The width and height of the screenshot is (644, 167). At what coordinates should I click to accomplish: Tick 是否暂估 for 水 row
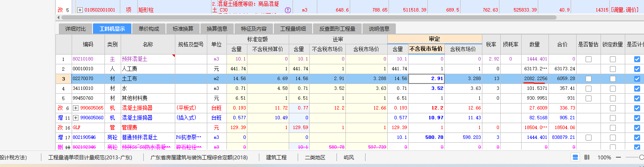[588, 89]
